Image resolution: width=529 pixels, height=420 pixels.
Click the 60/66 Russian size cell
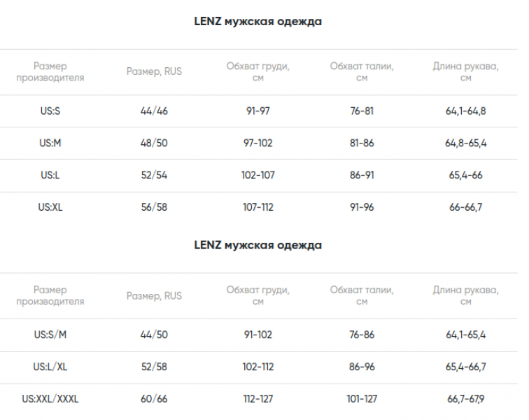pyautogui.click(x=154, y=399)
